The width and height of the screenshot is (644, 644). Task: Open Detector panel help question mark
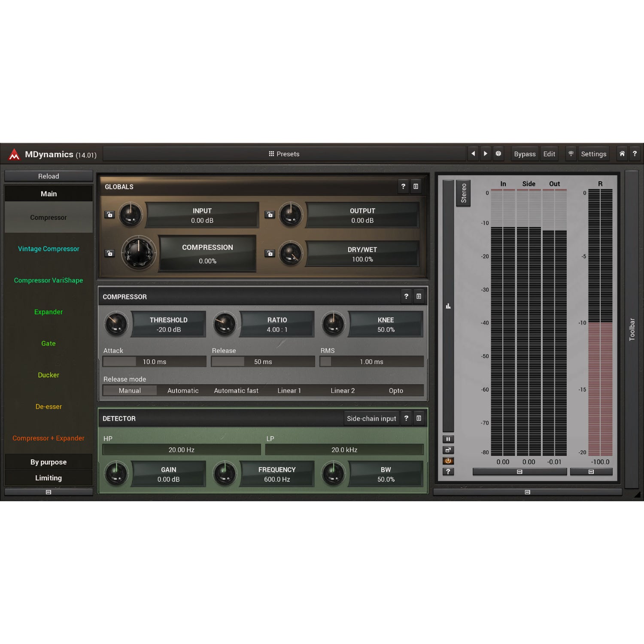point(406,418)
